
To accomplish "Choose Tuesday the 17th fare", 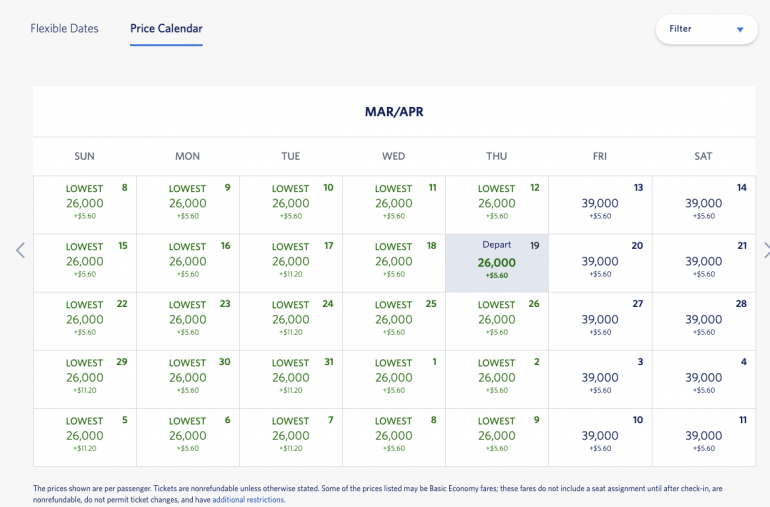I will click(291, 263).
